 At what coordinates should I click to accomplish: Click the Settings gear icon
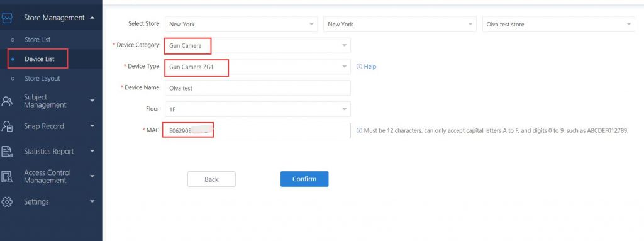click(x=7, y=202)
